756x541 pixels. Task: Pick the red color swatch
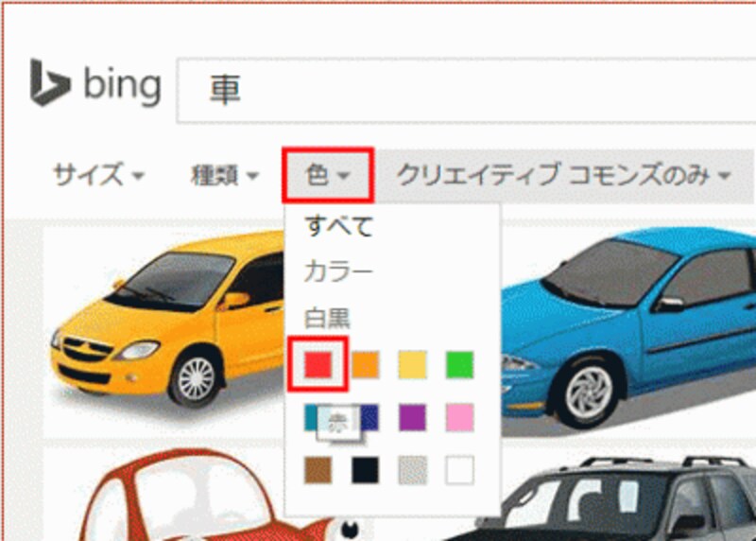[x=318, y=364]
